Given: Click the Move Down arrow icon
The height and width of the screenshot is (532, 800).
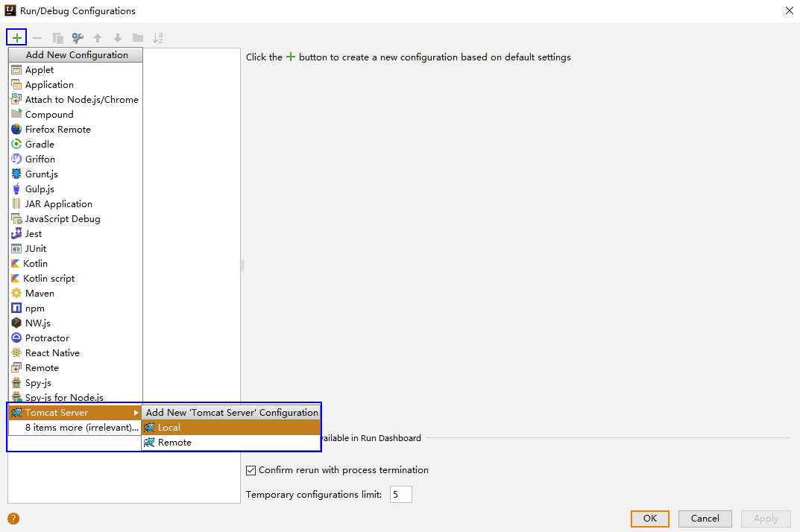Looking at the screenshot, I should pyautogui.click(x=118, y=38).
